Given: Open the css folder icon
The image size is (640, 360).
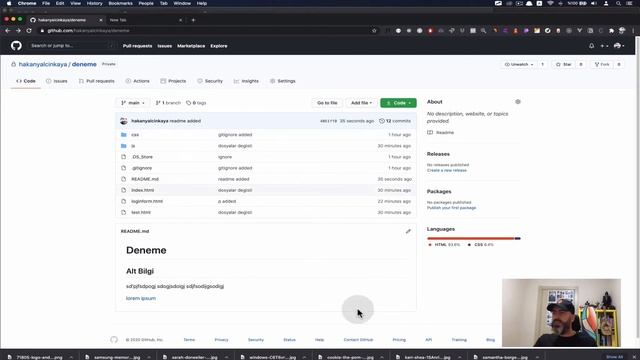Looking at the screenshot, I should 124,134.
